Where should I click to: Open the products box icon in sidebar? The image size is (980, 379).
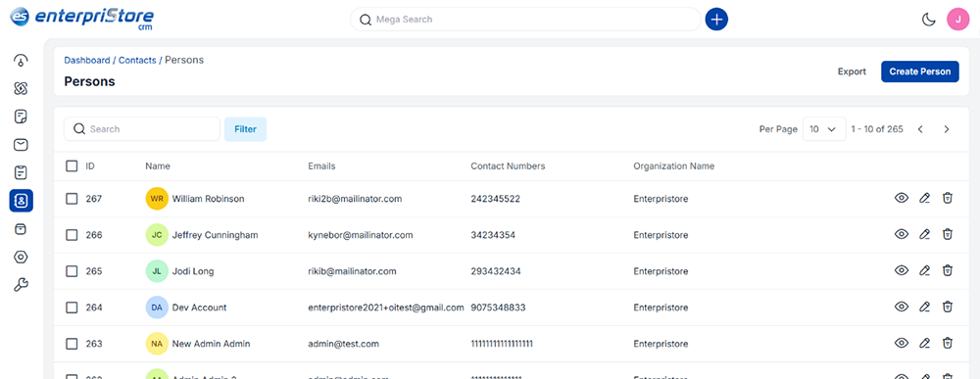21,229
